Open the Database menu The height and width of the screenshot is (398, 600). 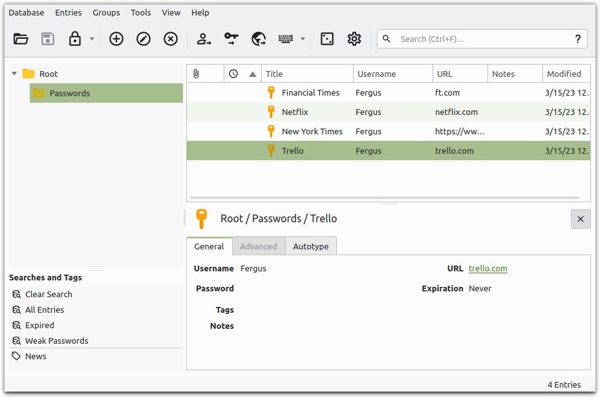point(26,13)
